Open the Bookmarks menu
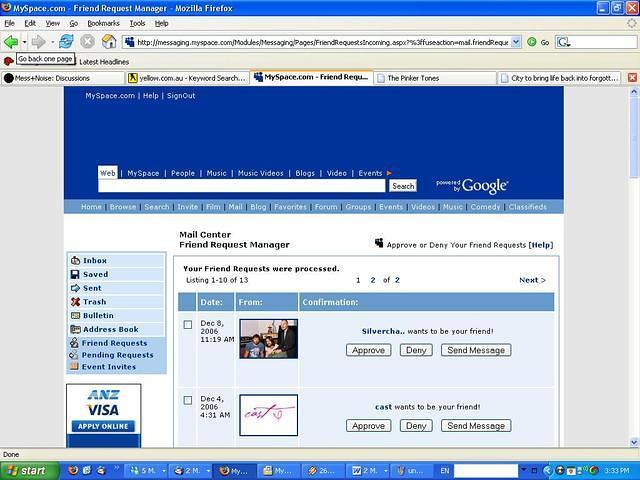The width and height of the screenshot is (640, 480). point(102,22)
